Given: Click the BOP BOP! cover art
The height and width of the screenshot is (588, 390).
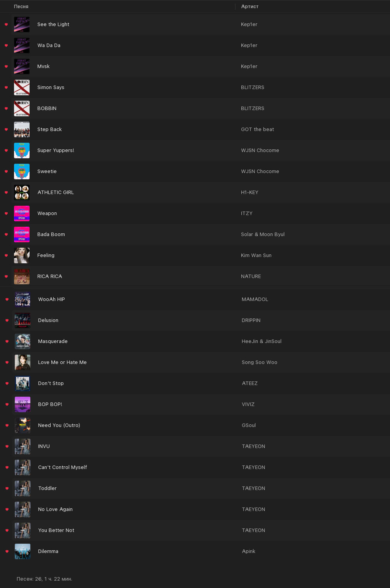Looking at the screenshot, I should point(23,404).
